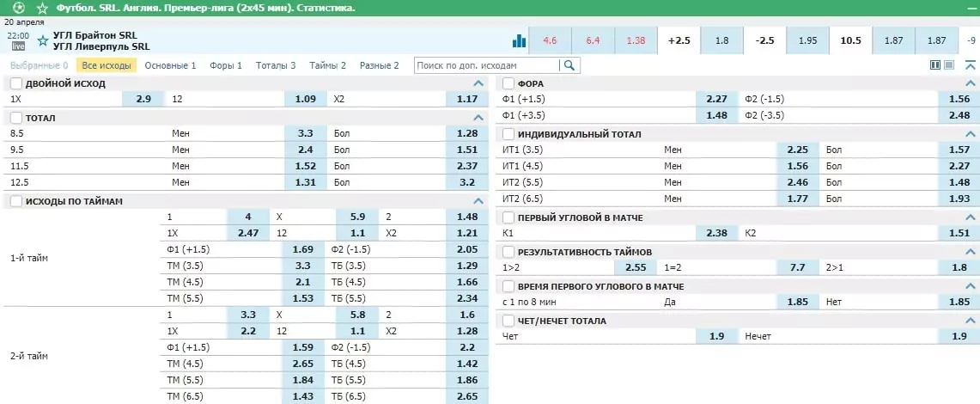Select Нечет total odds 1.9
980x404 pixels.
pos(959,336)
